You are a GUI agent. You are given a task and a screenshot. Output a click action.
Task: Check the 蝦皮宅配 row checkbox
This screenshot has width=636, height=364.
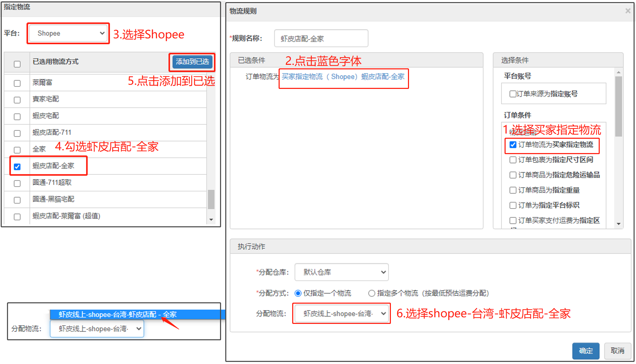[x=17, y=117]
